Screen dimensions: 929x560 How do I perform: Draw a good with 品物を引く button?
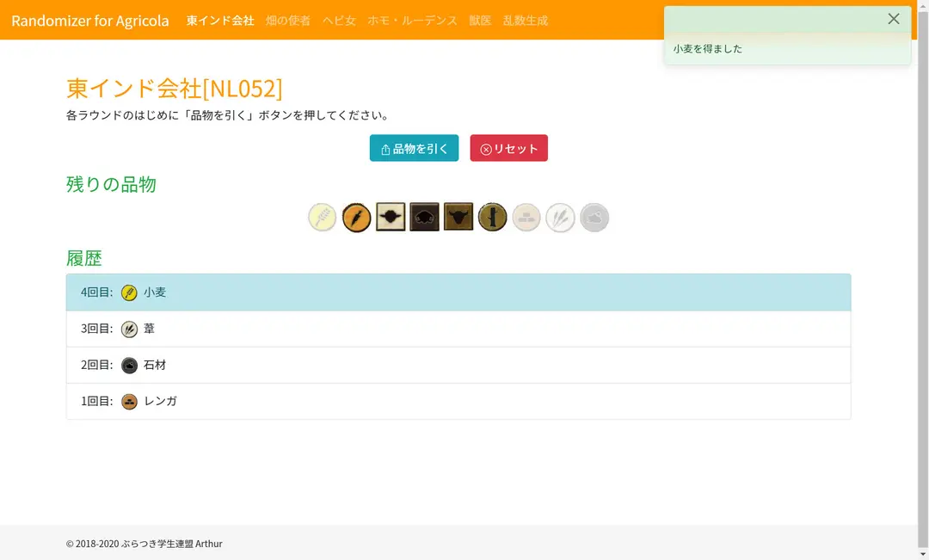tap(414, 148)
